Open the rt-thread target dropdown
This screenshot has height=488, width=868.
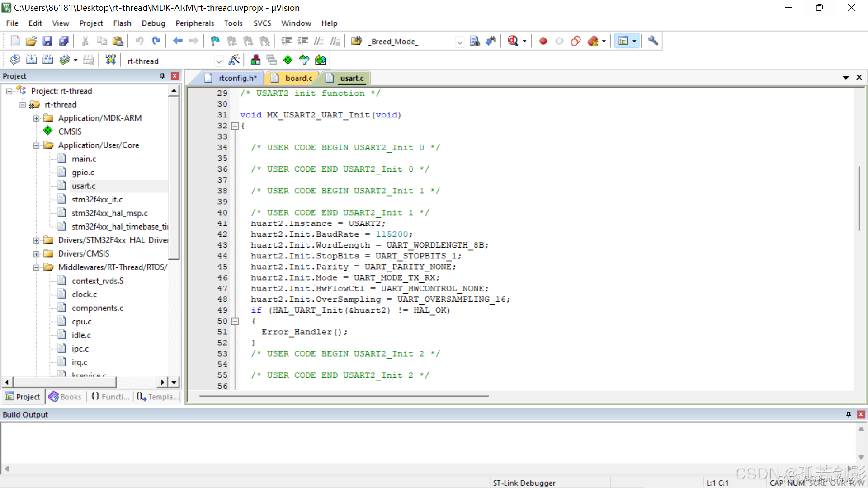(x=219, y=61)
